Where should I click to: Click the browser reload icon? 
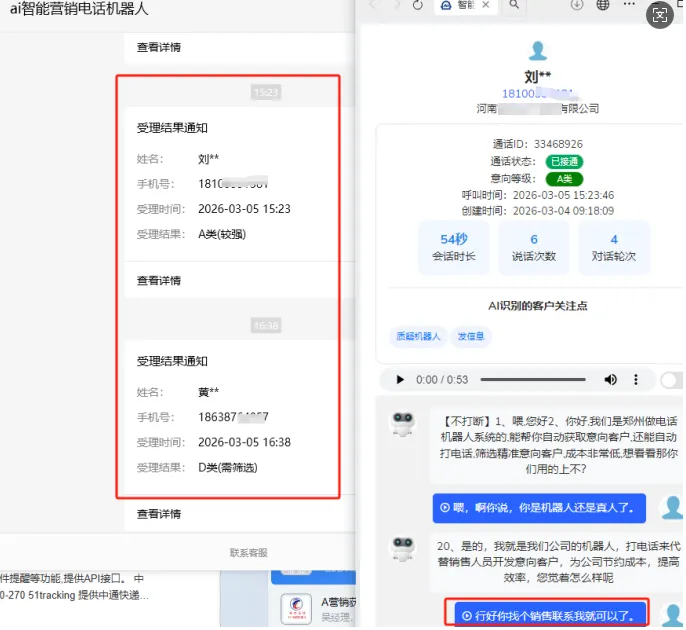pos(418,5)
